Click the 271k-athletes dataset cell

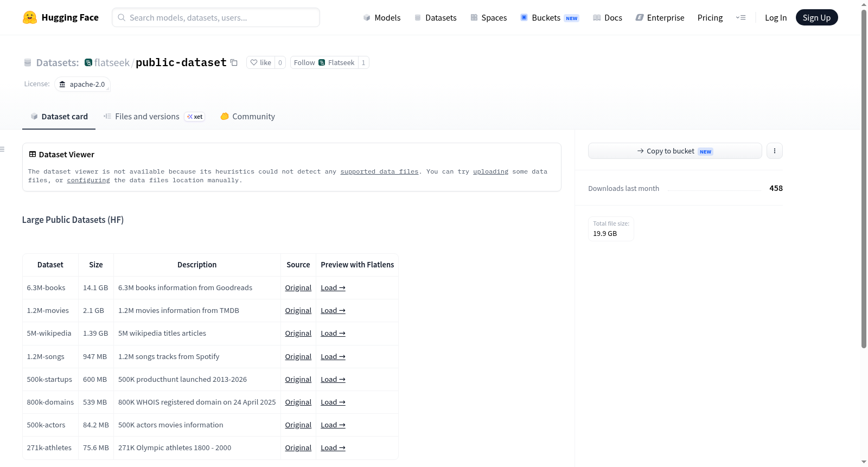point(49,447)
